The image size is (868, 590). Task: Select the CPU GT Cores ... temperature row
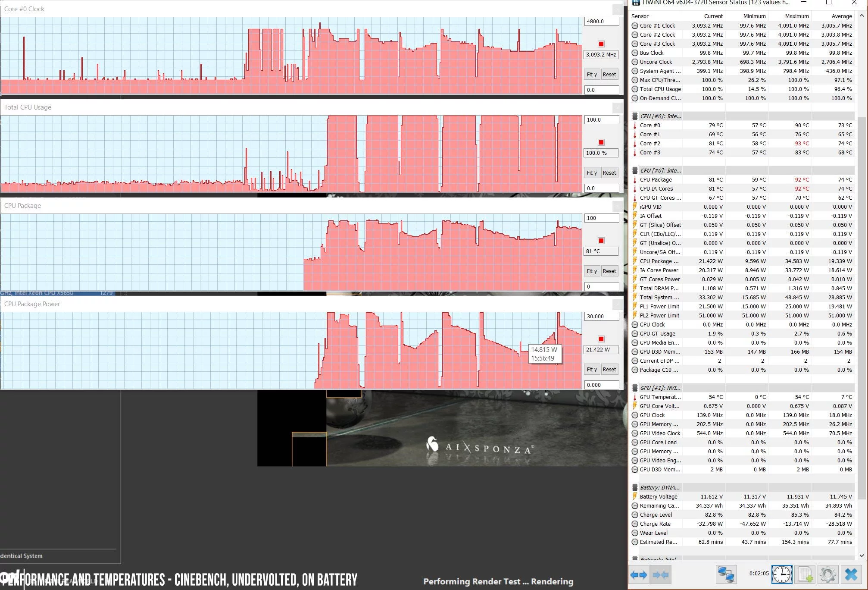point(742,198)
